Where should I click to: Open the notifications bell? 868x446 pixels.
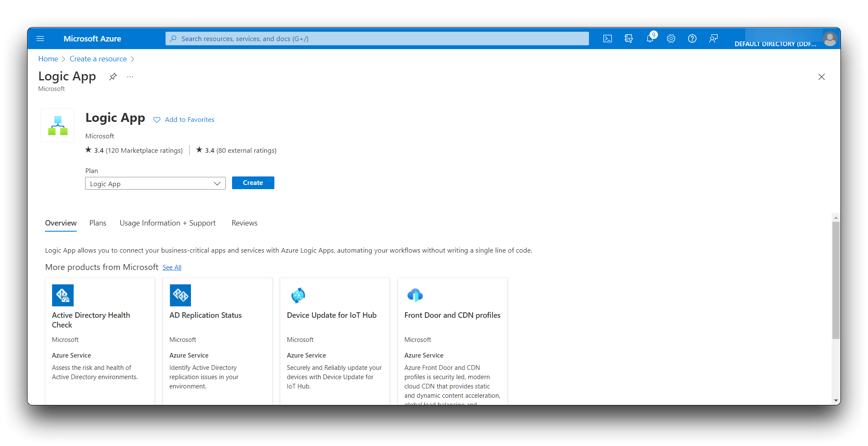[650, 39]
